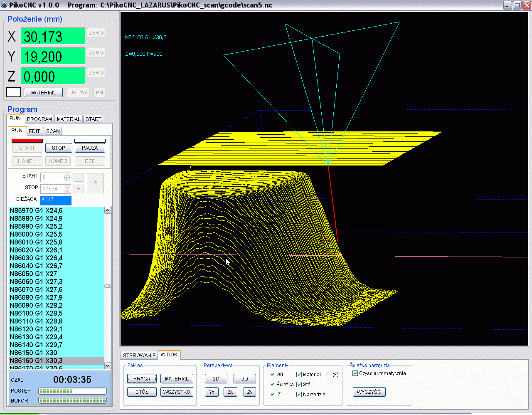
Task: Click the REF button
Action: tap(90, 161)
